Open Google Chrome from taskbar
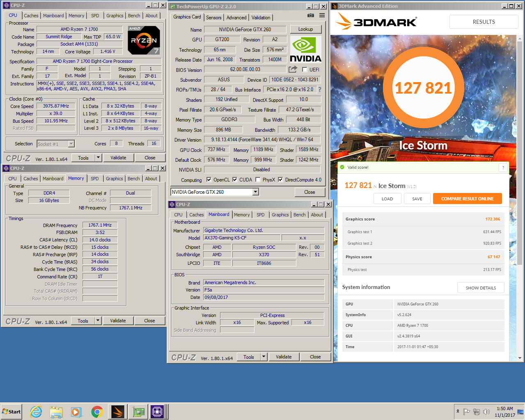The image size is (525, 420). [97, 412]
